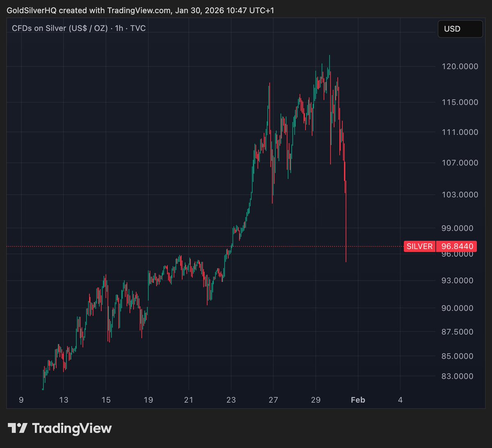The height and width of the screenshot is (448, 492).
Task: Click the 99.0000 price axis label
Action: tap(457, 228)
